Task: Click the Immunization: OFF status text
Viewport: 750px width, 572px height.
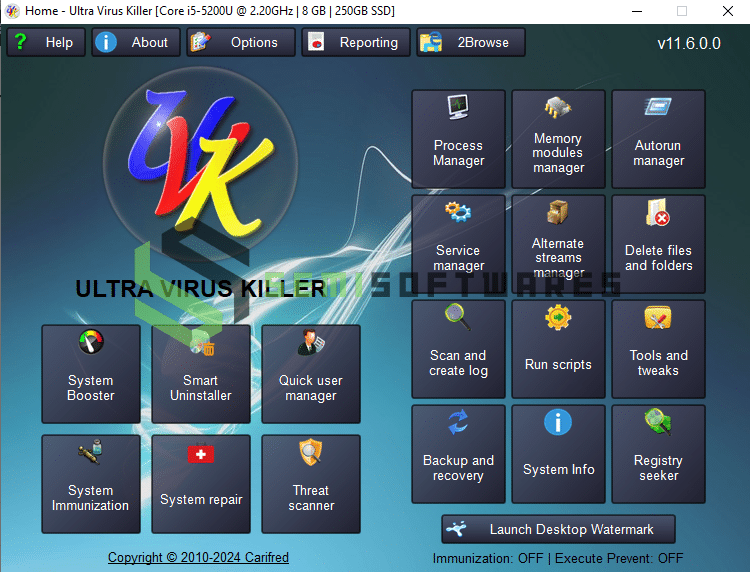Action: tap(488, 558)
